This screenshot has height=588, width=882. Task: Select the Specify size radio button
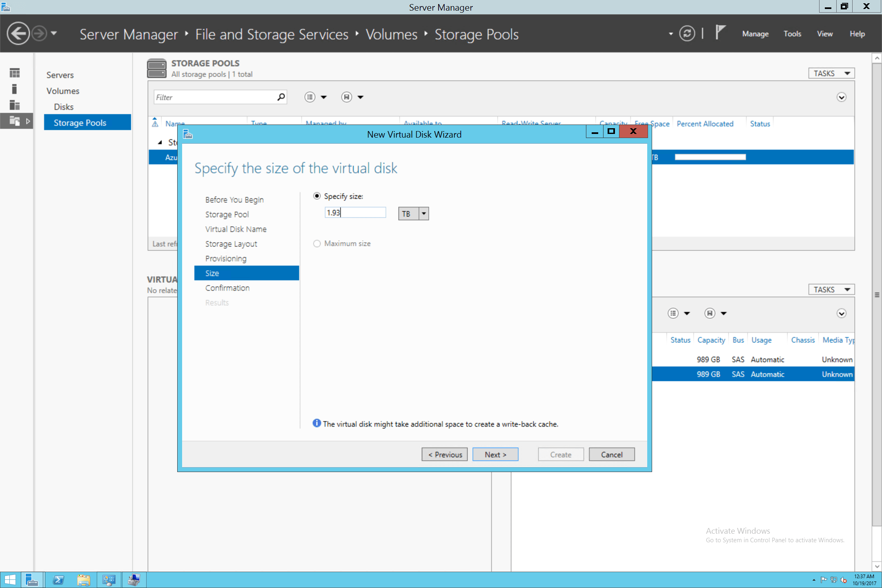317,196
